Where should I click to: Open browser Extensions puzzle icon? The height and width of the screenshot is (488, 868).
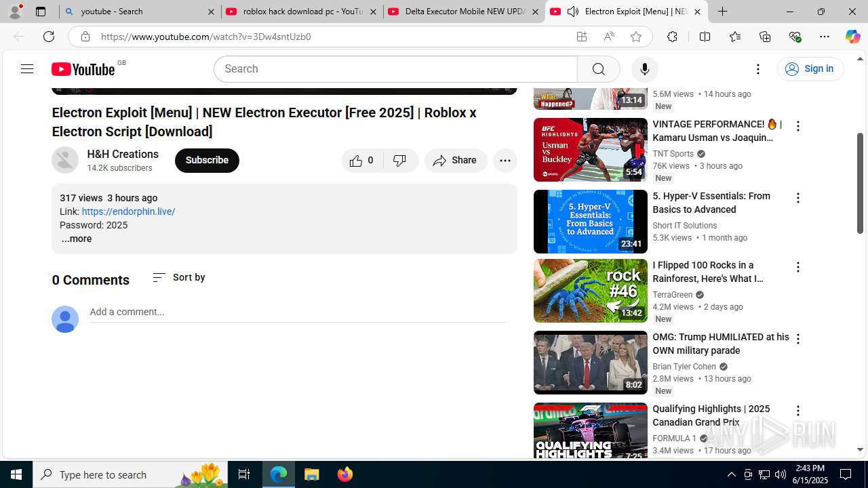[672, 37]
